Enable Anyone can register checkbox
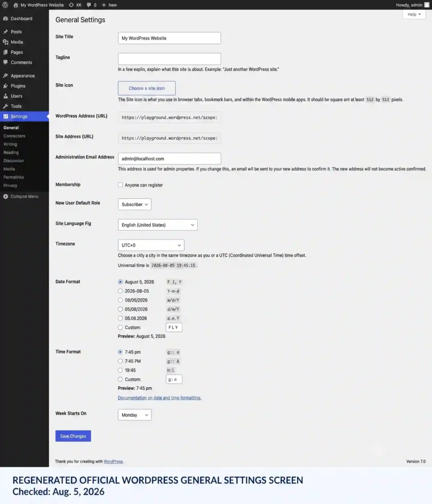The image size is (432, 504). (120, 185)
